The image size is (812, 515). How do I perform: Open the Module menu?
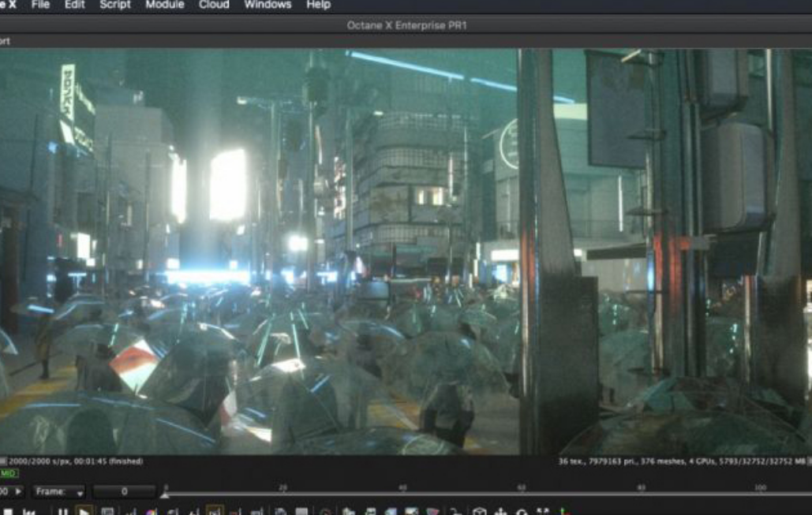165,5
